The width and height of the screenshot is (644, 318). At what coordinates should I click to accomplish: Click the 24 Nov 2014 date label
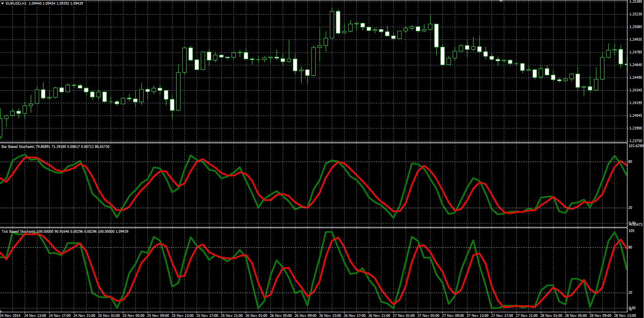(10, 316)
